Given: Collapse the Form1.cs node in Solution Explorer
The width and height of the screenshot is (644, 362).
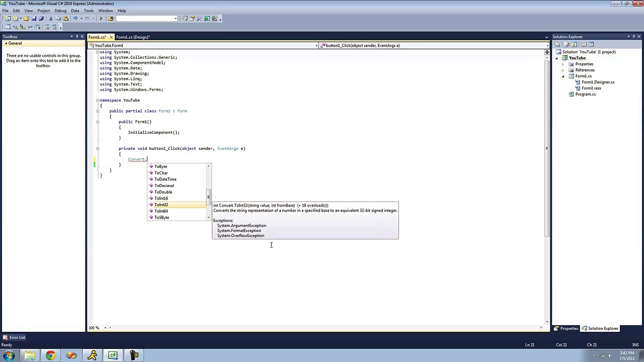Looking at the screenshot, I should pos(563,76).
